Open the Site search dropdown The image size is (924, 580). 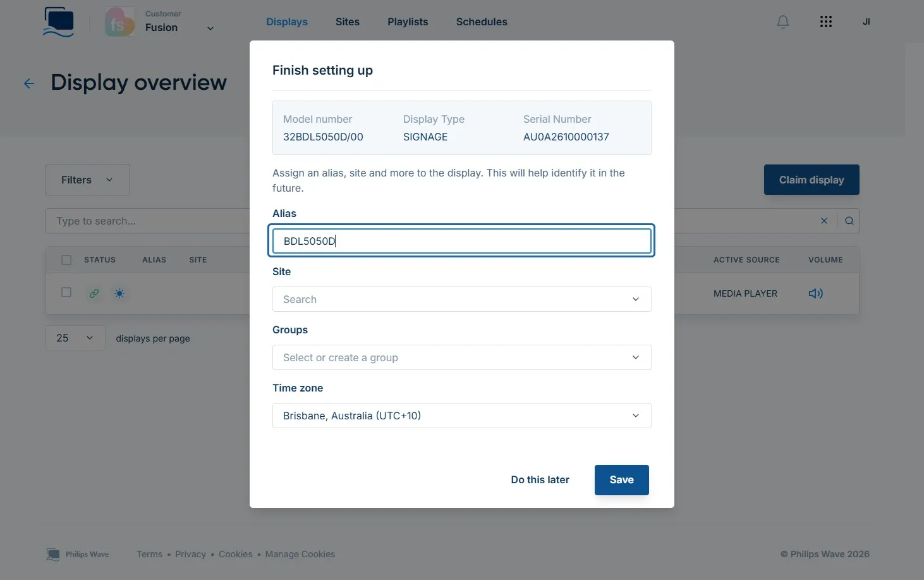(x=461, y=299)
